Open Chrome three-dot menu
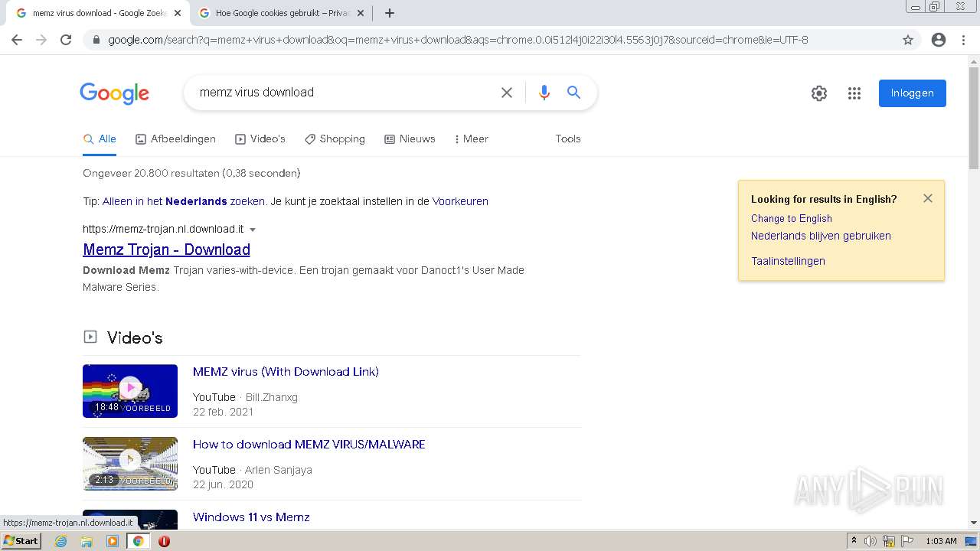Screen dimensions: 980x551 (963, 40)
